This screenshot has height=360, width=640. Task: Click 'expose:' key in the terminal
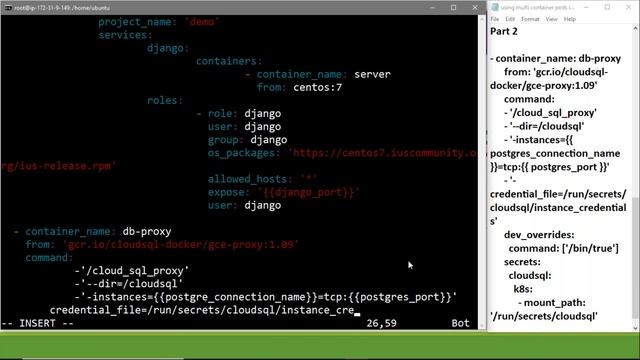(x=229, y=192)
